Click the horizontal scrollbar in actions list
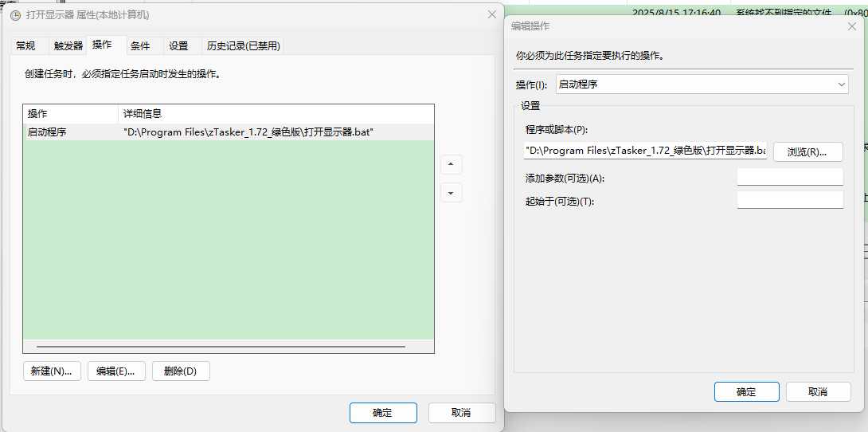The width and height of the screenshot is (868, 432). coord(221,347)
